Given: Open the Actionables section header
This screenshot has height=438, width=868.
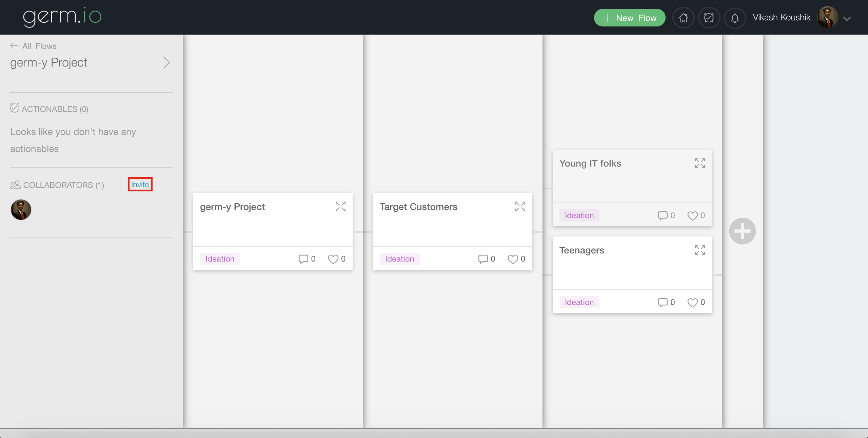Looking at the screenshot, I should 50,109.
